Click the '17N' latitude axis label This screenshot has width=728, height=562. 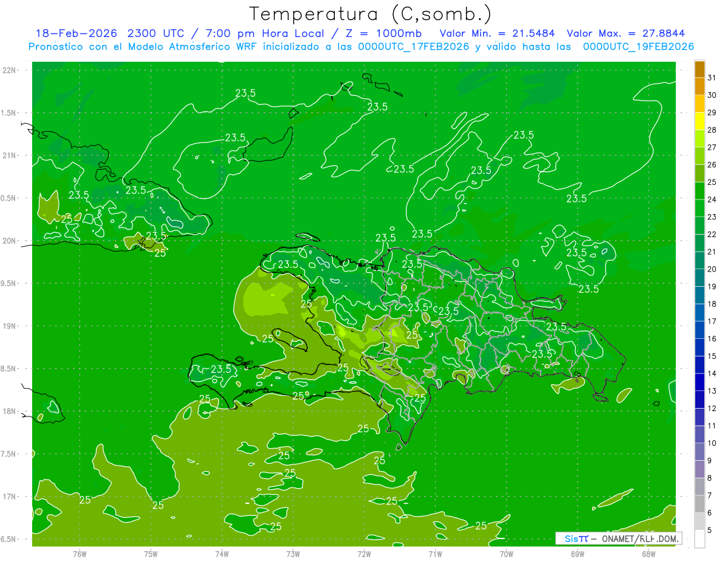(x=9, y=497)
